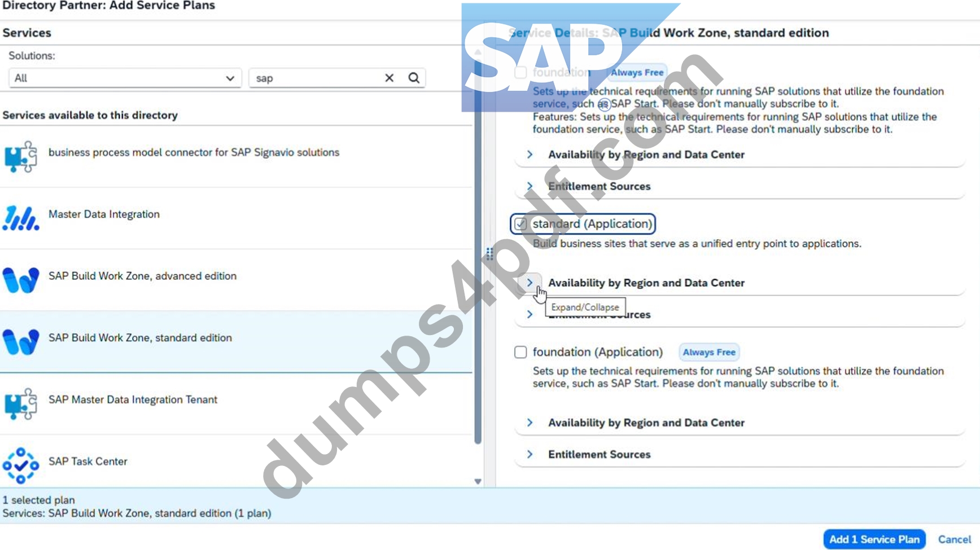Click the Master Data Integration icon

pos(21,218)
